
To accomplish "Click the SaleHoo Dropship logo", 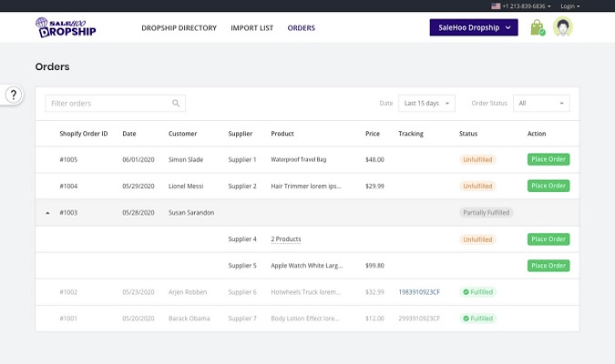I will coord(66,28).
